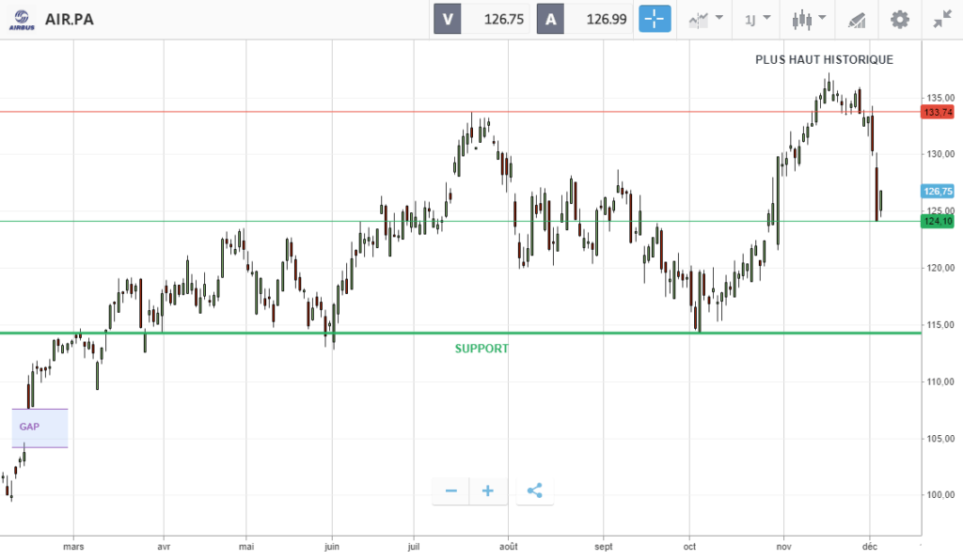Click the green 124,10 price label
This screenshot has height=560, width=963.
pos(938,222)
